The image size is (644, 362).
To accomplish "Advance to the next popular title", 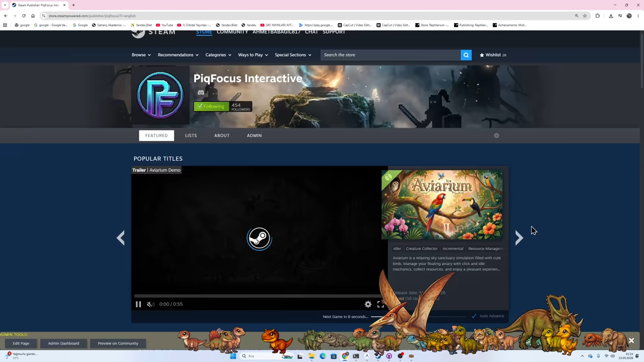I will point(519,238).
